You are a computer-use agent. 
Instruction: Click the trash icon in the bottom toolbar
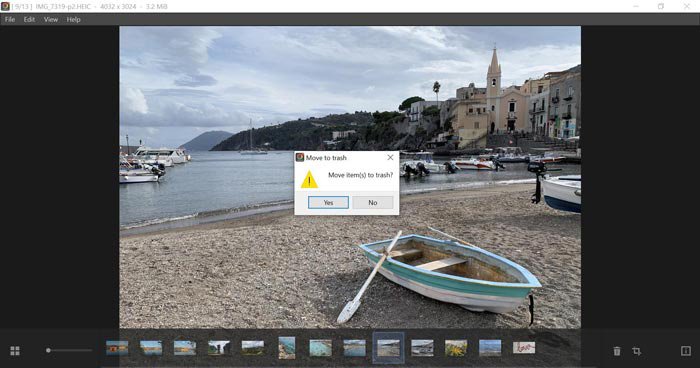coord(617,351)
